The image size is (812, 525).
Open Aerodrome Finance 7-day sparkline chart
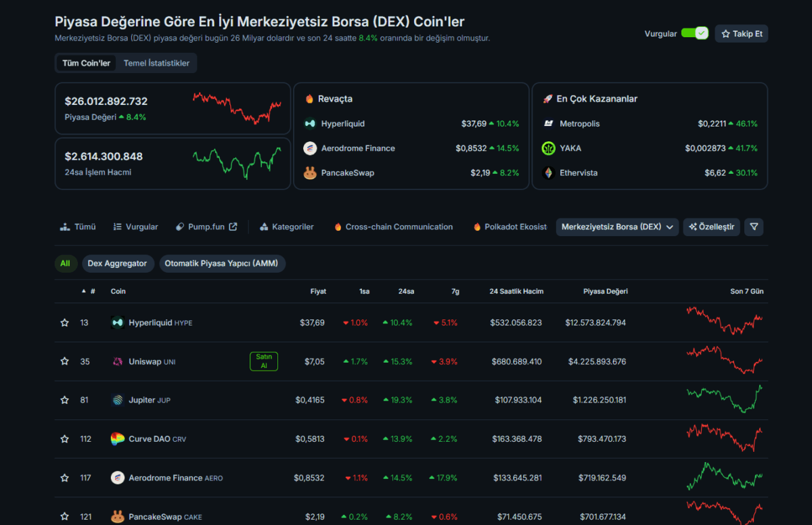click(725, 476)
